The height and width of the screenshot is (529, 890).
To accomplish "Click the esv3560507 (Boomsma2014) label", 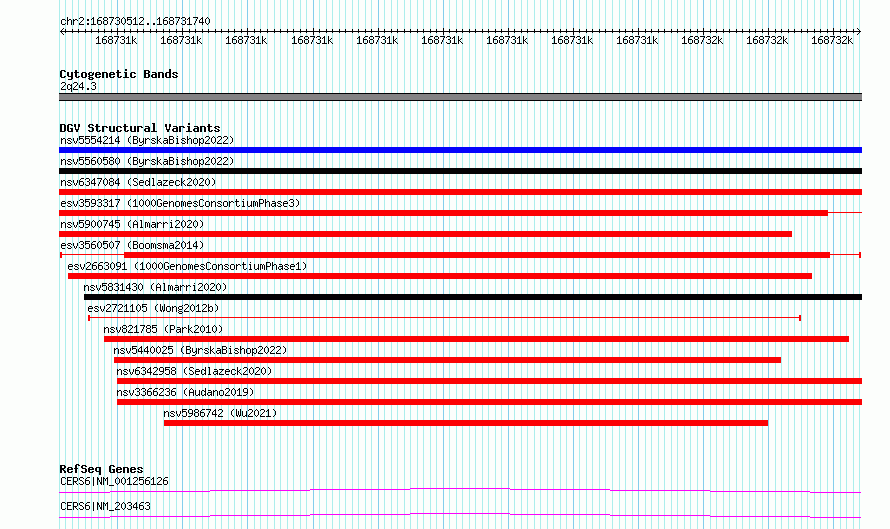I will click(x=132, y=245).
